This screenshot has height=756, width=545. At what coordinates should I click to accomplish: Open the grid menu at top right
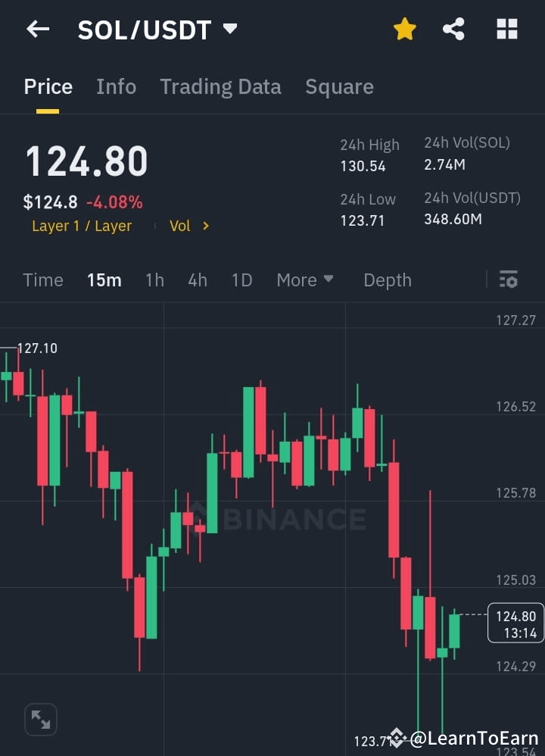(x=506, y=29)
